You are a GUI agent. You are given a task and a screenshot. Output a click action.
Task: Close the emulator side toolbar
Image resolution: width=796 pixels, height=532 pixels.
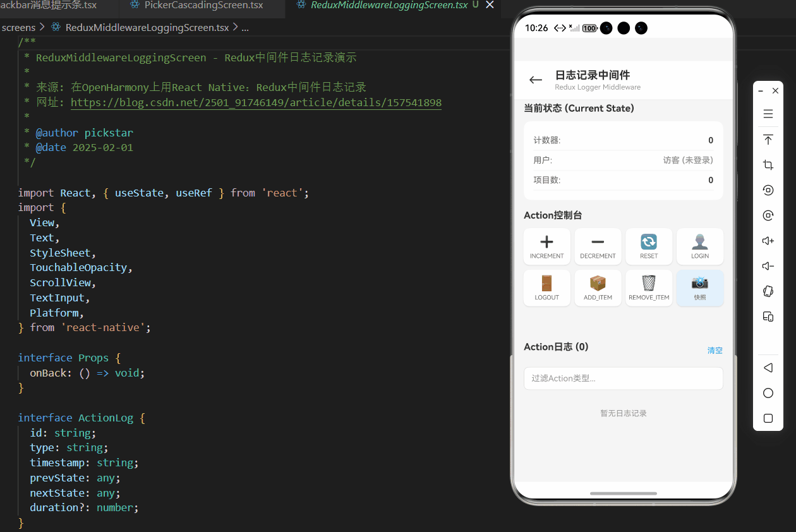[x=776, y=91]
